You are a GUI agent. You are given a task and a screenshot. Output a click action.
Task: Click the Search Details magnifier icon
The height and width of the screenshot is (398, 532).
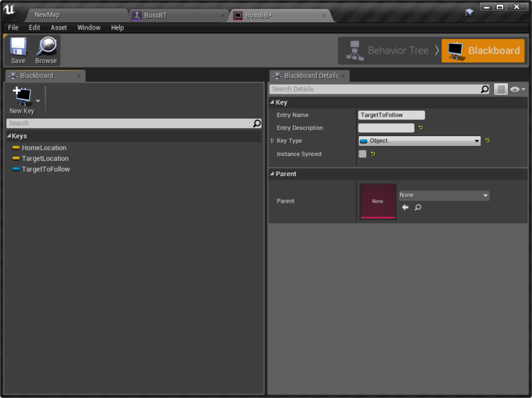click(485, 89)
